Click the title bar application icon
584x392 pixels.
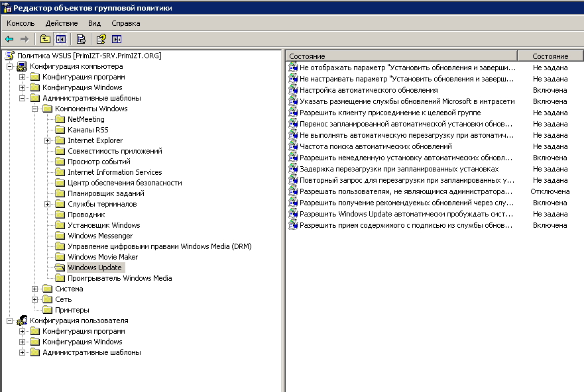click(x=7, y=8)
